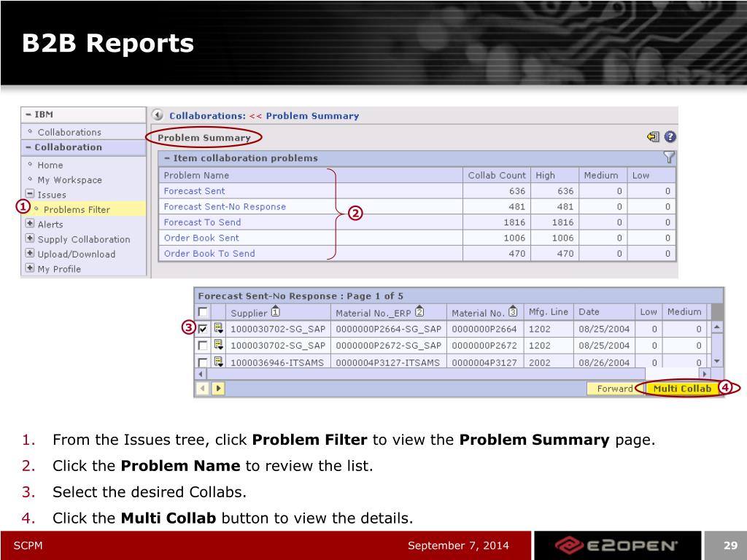Collapse the Collaboration section header
This screenshot has height=560, width=747.
(x=28, y=147)
